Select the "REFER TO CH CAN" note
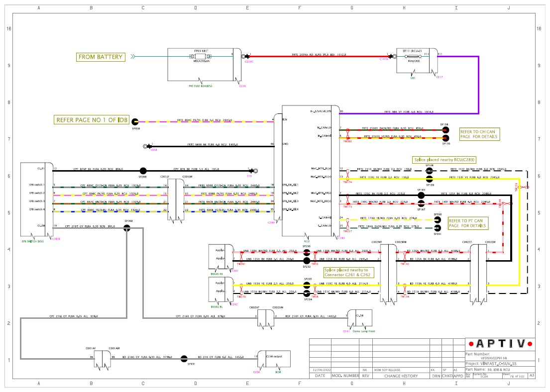This screenshot has width=550, height=392. [479, 134]
